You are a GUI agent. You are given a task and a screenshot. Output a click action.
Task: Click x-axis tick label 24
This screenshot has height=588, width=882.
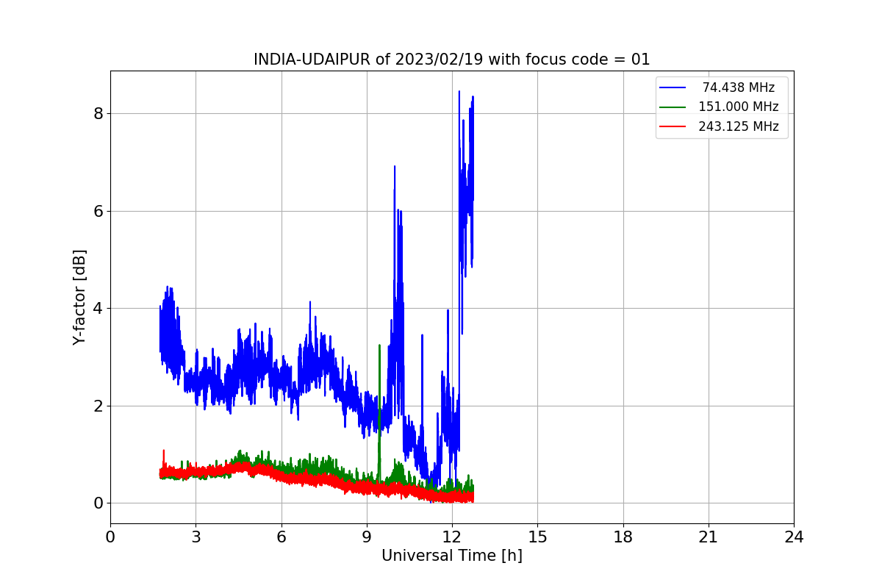(794, 537)
